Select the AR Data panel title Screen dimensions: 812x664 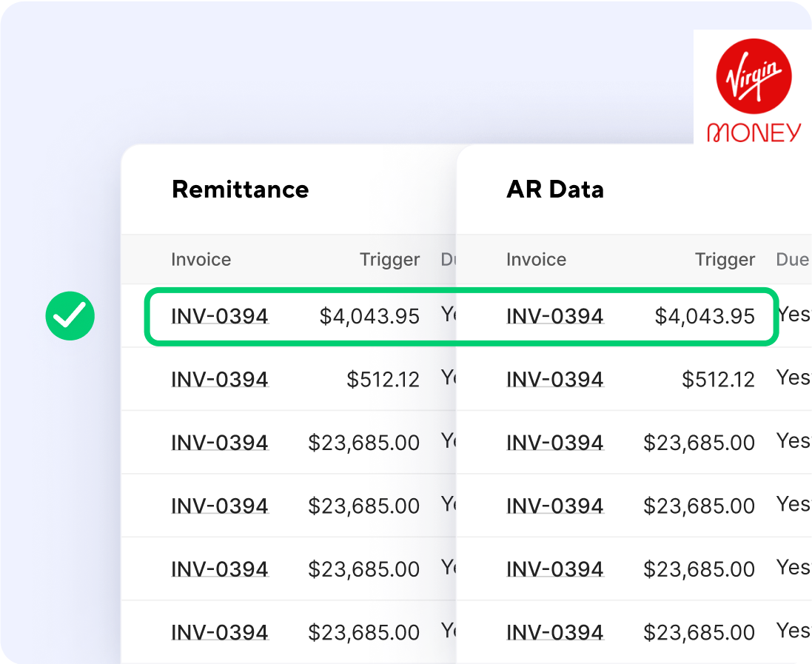coord(555,190)
